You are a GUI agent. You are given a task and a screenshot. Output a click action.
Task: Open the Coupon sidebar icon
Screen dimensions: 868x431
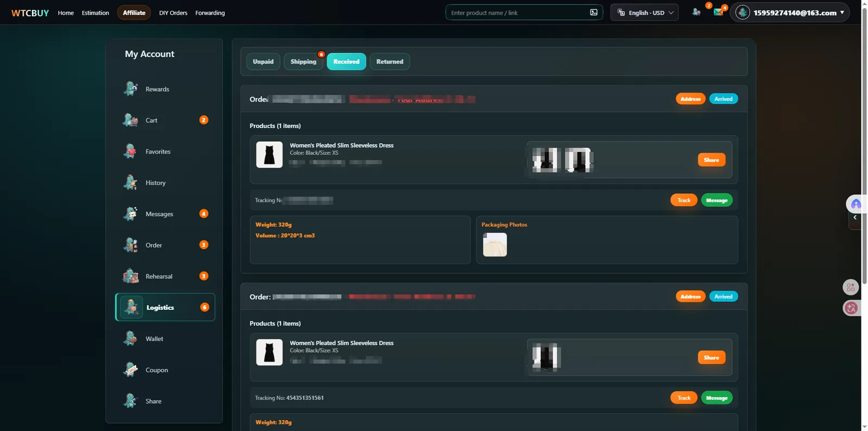(x=130, y=370)
